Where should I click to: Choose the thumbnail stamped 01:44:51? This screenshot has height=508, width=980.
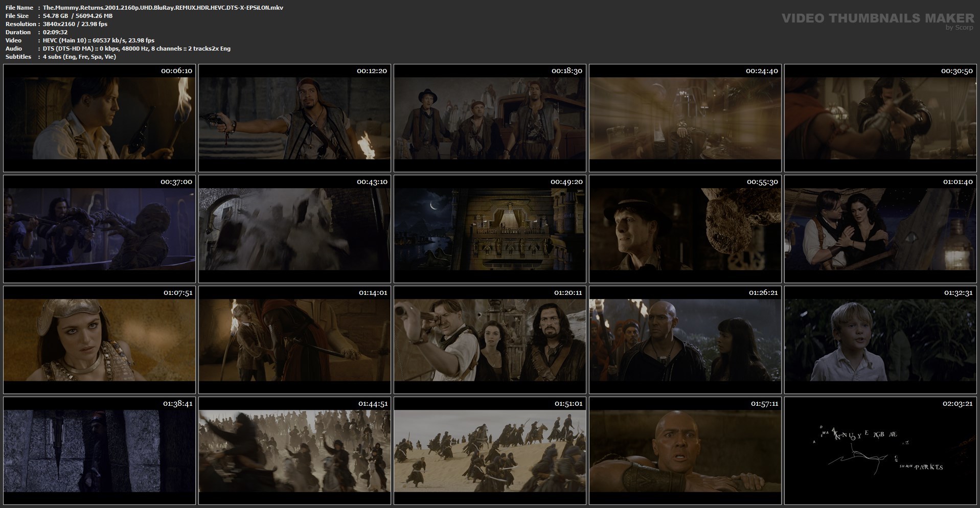[x=294, y=451]
